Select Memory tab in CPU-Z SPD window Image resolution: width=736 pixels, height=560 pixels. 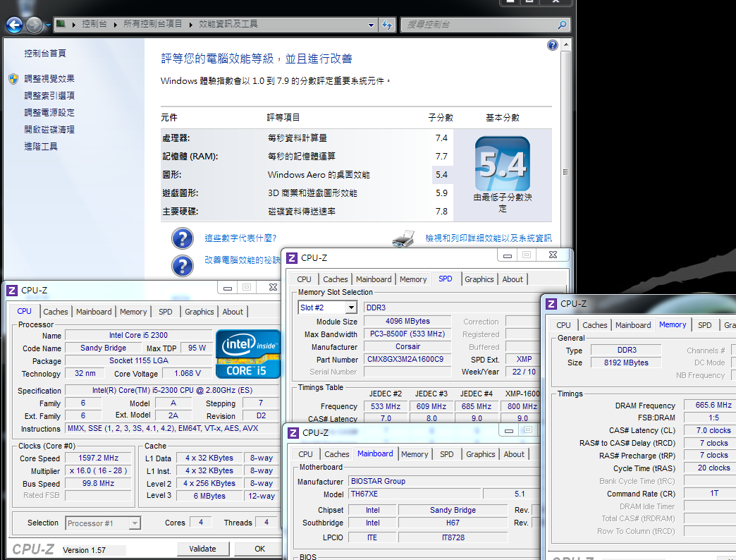[413, 279]
